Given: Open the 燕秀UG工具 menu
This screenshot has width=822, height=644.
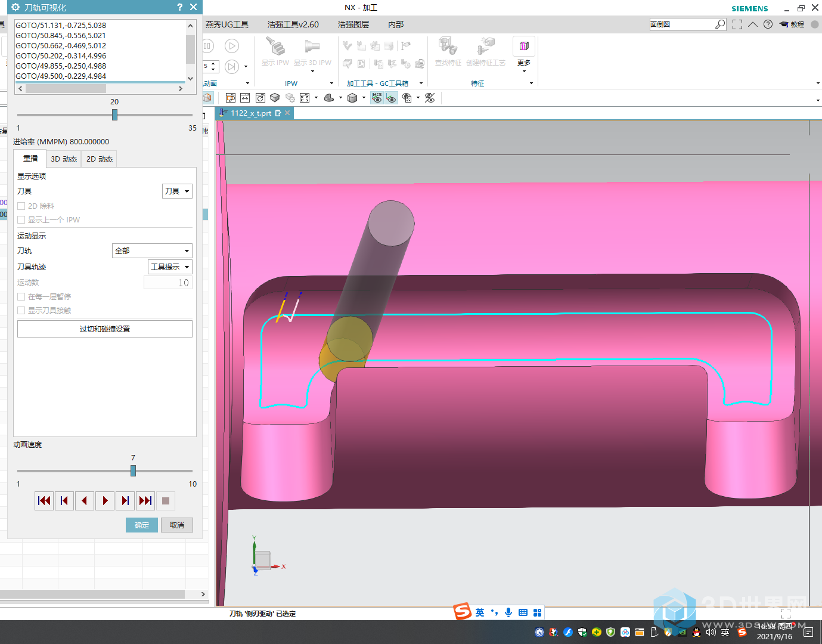Looking at the screenshot, I should click(x=227, y=24).
